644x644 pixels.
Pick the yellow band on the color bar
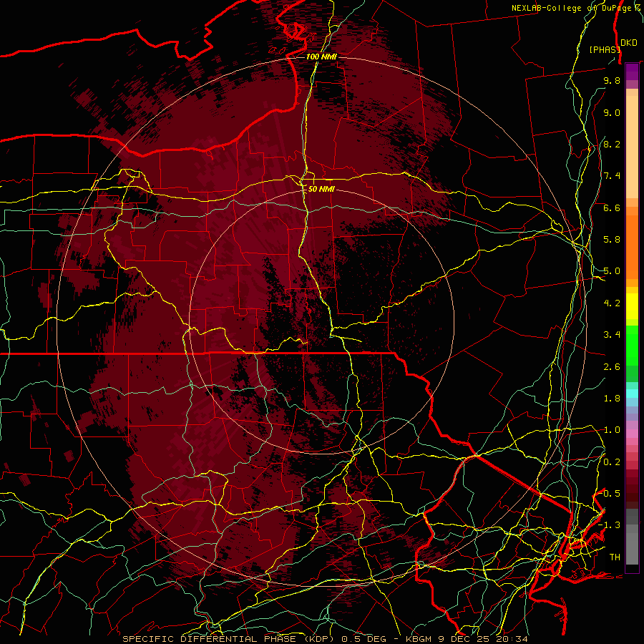632,306
